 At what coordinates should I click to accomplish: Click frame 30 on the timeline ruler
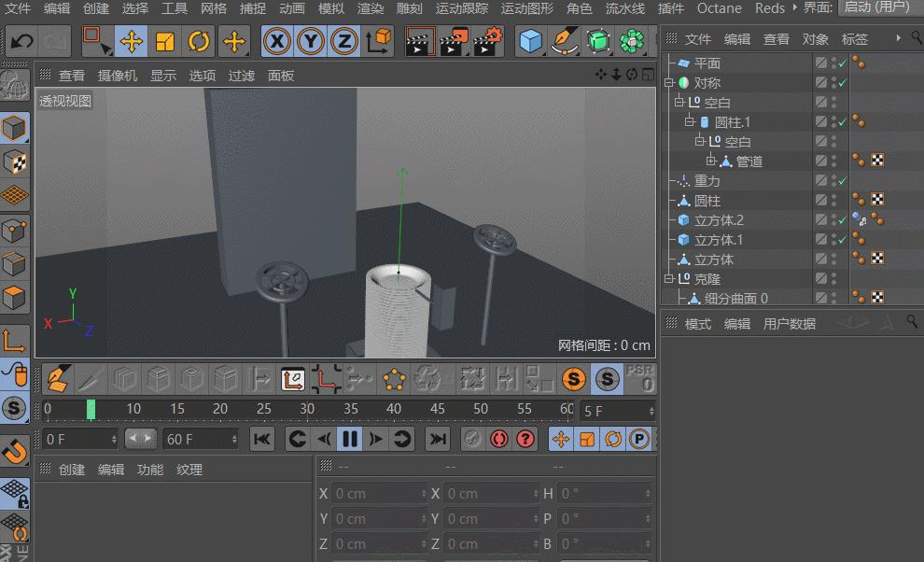pyautogui.click(x=306, y=409)
